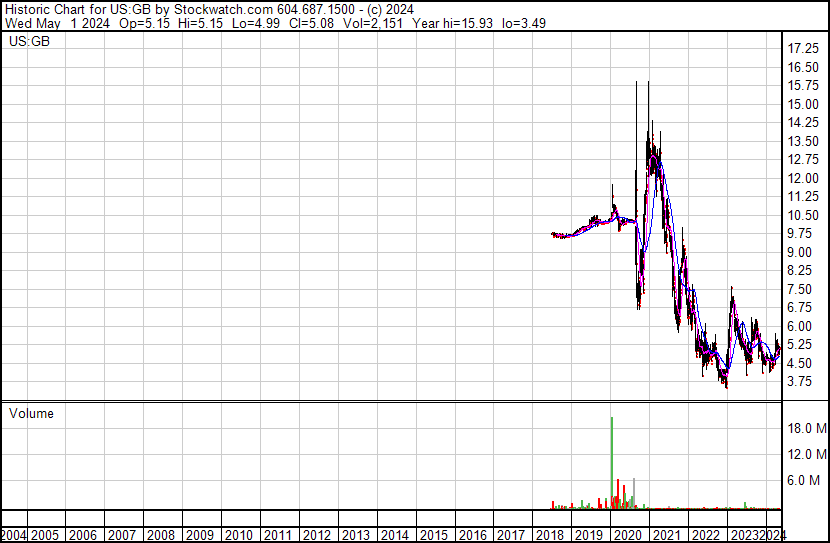
Task: Click the 14.25 price axis label
Action: coord(803,123)
